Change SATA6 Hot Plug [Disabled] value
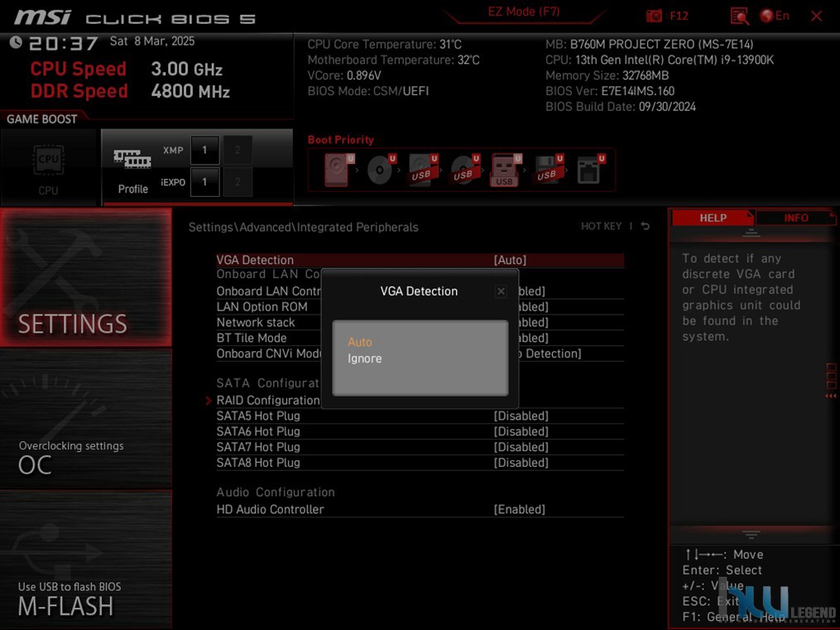This screenshot has height=630, width=840. [x=521, y=431]
